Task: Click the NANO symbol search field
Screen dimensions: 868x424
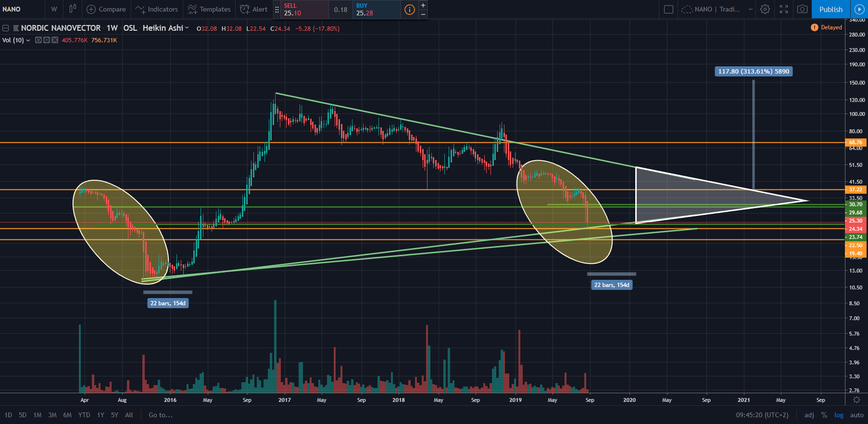Action: [22, 9]
